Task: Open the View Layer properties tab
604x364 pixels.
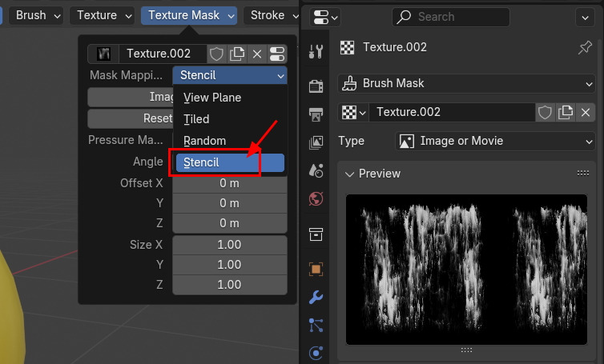Action: click(316, 142)
